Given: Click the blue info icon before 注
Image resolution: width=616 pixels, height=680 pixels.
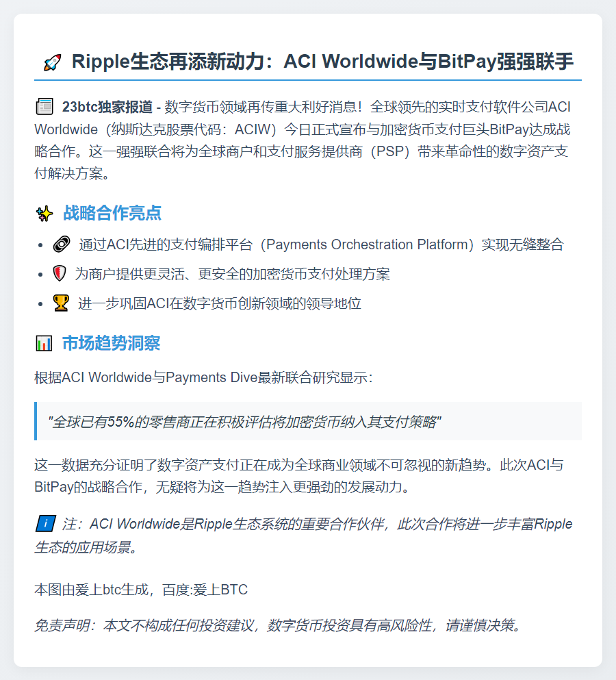Looking at the screenshot, I should 45,523.
